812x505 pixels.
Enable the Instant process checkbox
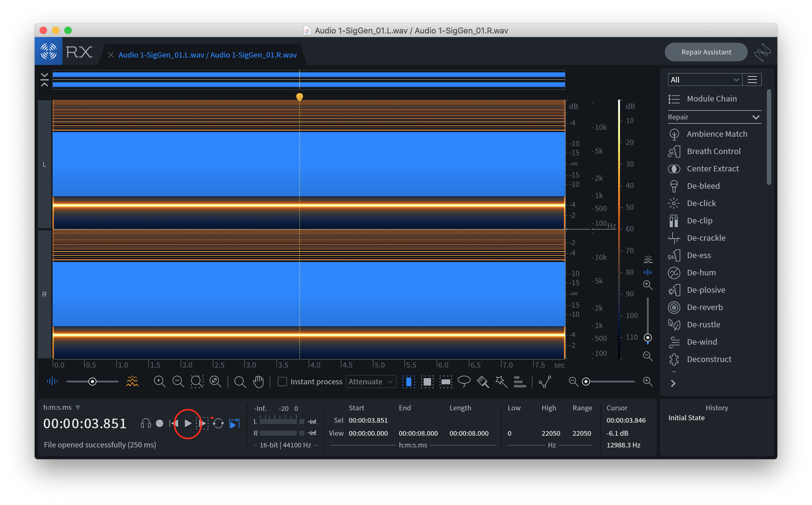click(x=282, y=382)
